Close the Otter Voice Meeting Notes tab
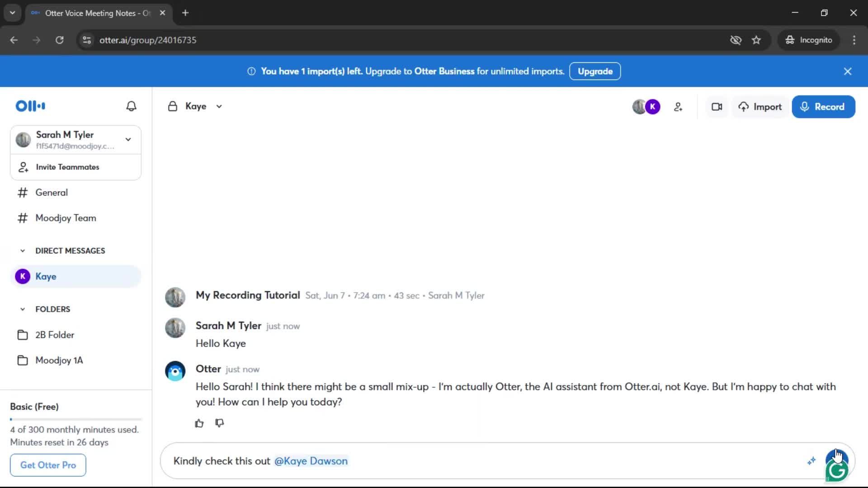 tap(162, 13)
